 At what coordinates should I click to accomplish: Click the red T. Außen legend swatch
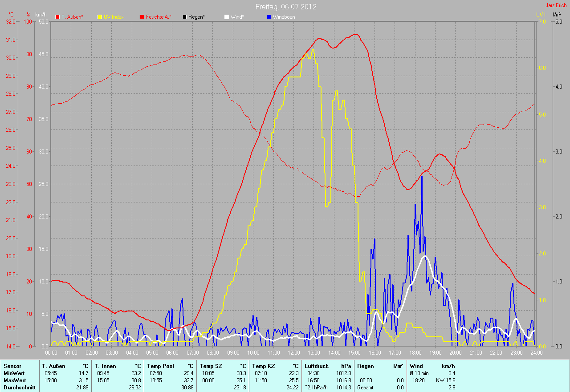[x=57, y=17]
